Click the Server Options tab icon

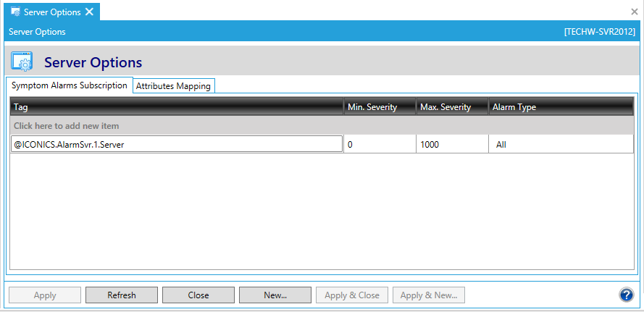14,12
